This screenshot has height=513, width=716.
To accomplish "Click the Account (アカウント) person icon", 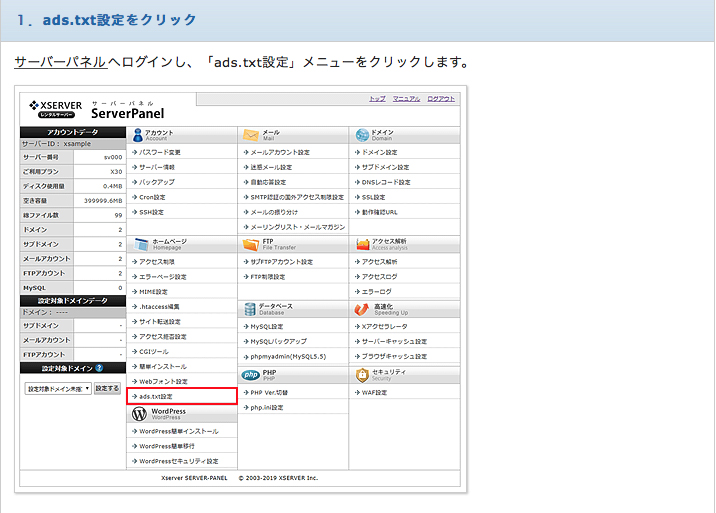I will point(137,135).
